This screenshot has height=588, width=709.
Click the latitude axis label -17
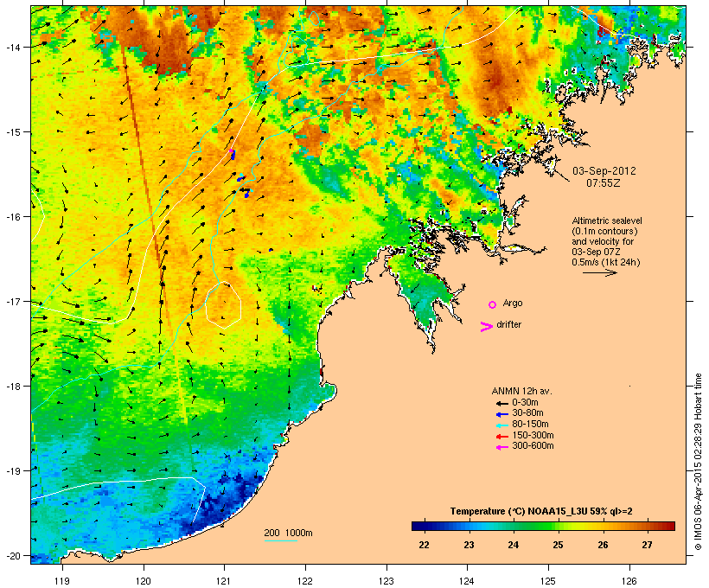(13, 301)
